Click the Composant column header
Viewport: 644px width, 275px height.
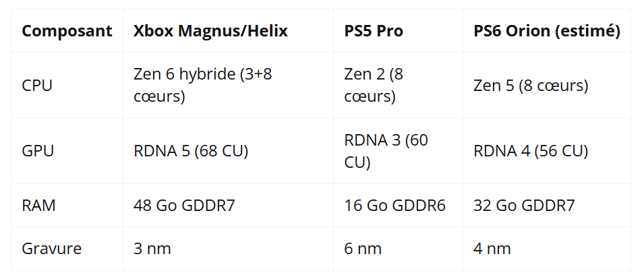[67, 32]
